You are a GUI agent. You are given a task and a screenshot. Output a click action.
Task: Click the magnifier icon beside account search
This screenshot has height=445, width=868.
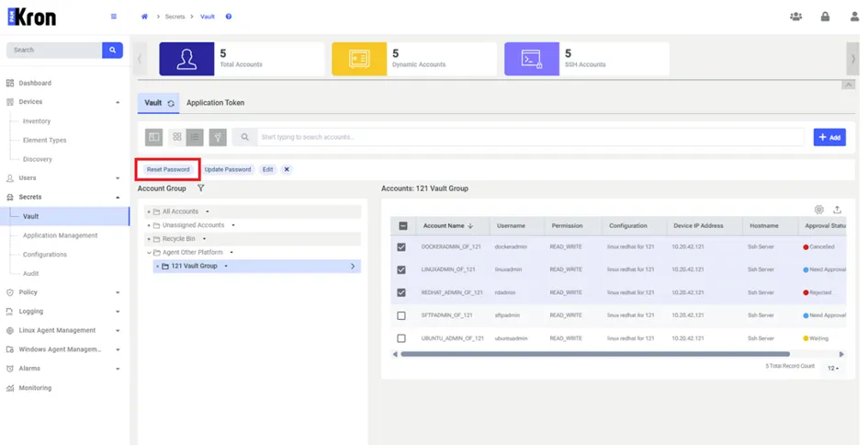pyautogui.click(x=244, y=137)
